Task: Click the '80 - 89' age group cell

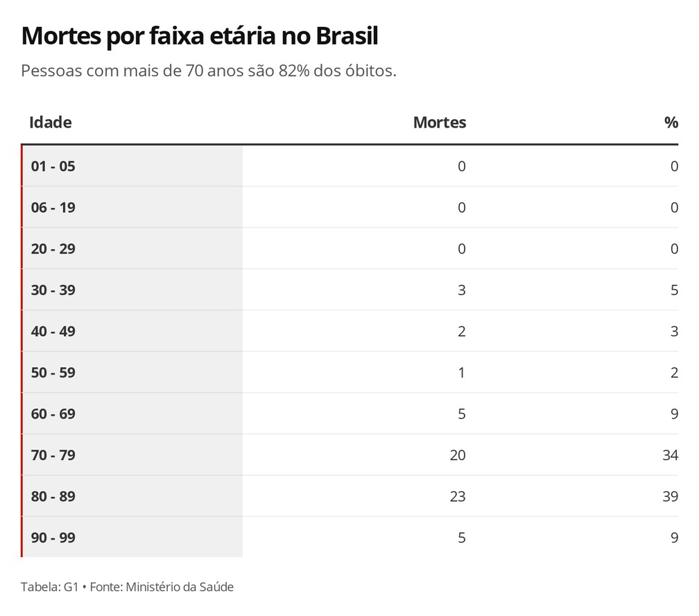Action: coord(53,496)
